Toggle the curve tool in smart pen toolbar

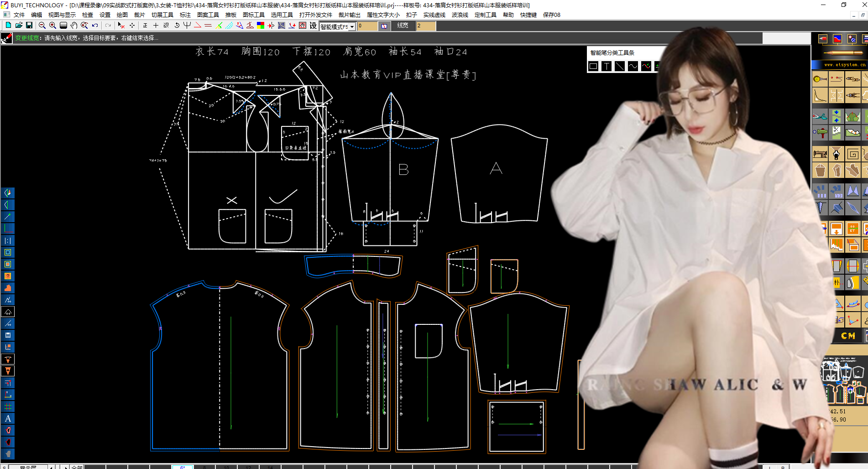[633, 66]
